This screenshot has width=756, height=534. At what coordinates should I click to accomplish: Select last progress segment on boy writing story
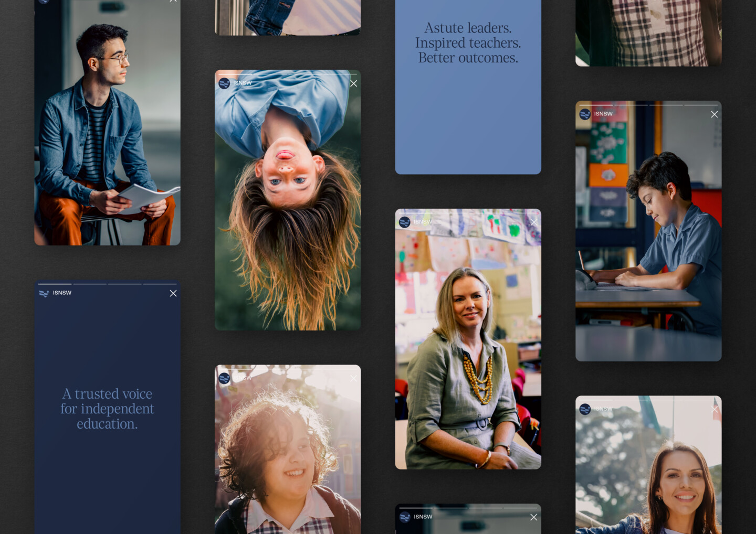(x=700, y=105)
